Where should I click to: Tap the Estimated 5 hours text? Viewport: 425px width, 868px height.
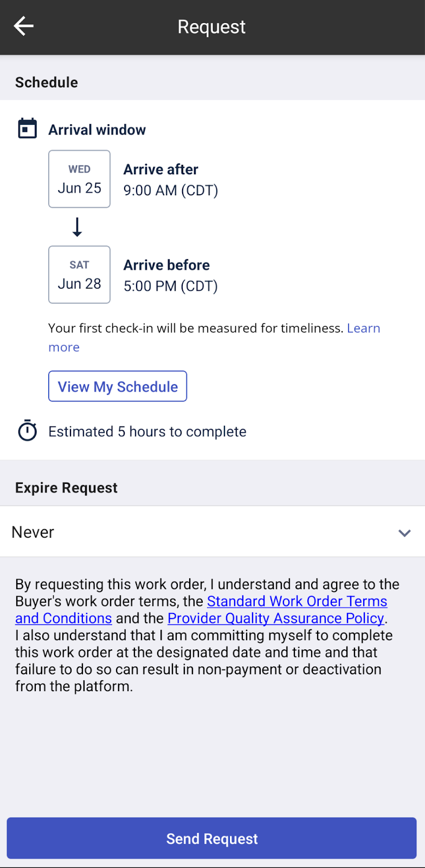tap(147, 431)
